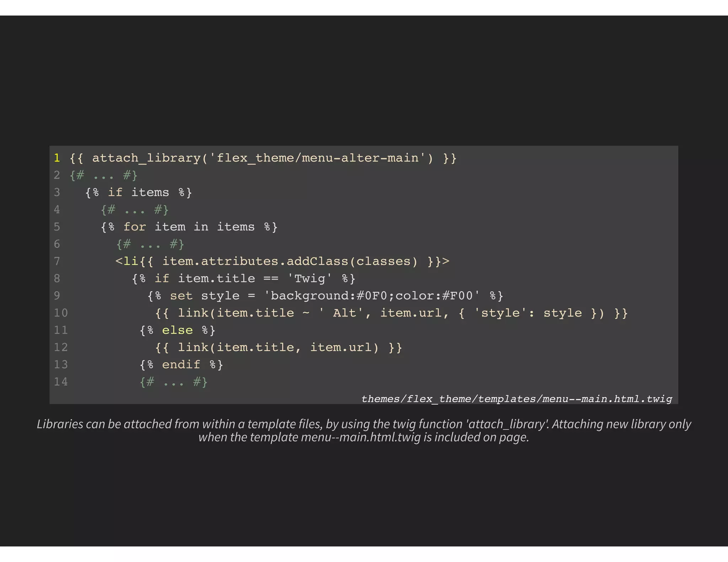Click the comment placeholder on line 6

[x=150, y=244]
